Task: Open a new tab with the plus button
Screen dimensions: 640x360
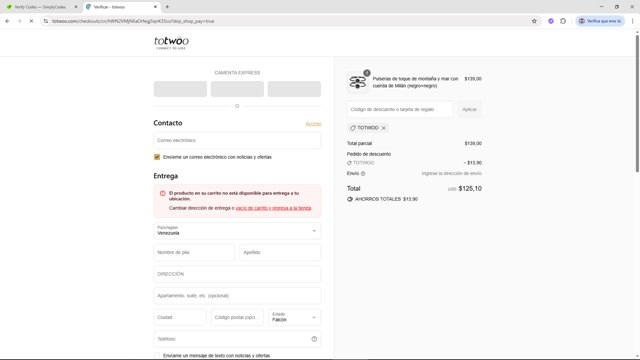Action: (x=167, y=7)
